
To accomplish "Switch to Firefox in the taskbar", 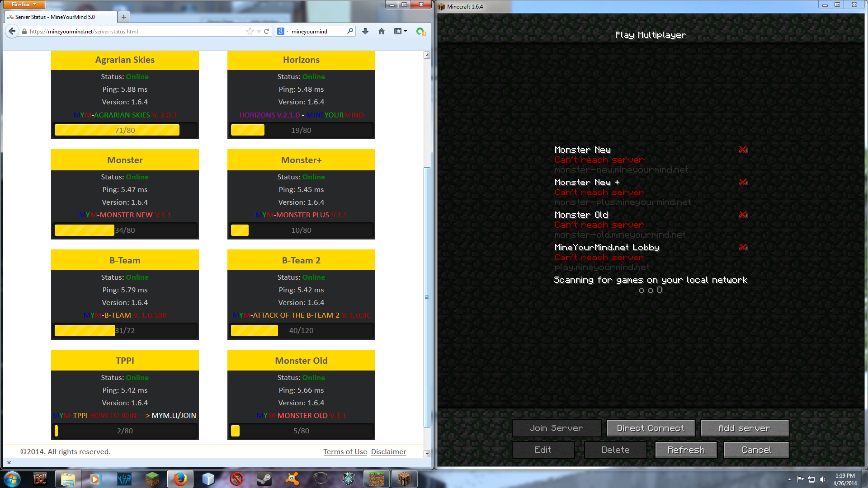I will click(x=180, y=479).
